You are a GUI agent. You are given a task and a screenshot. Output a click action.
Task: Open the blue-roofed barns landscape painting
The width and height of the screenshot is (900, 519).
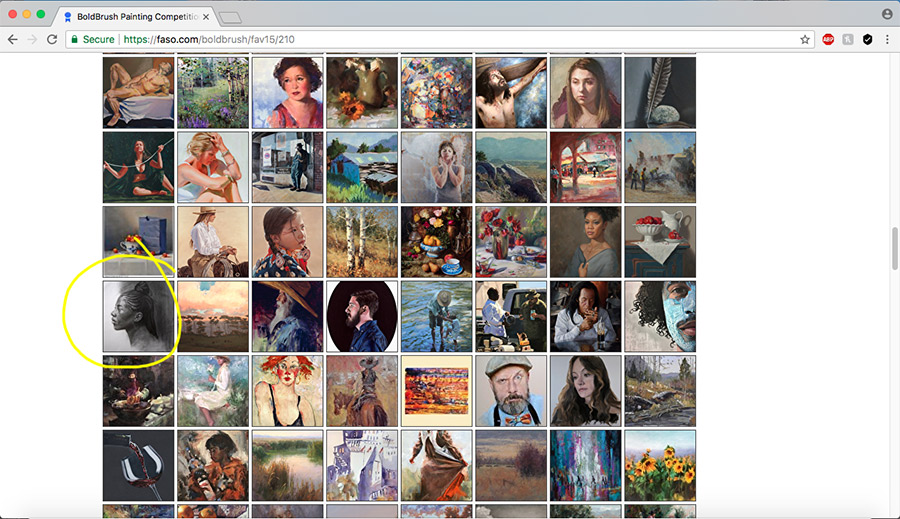(362, 167)
